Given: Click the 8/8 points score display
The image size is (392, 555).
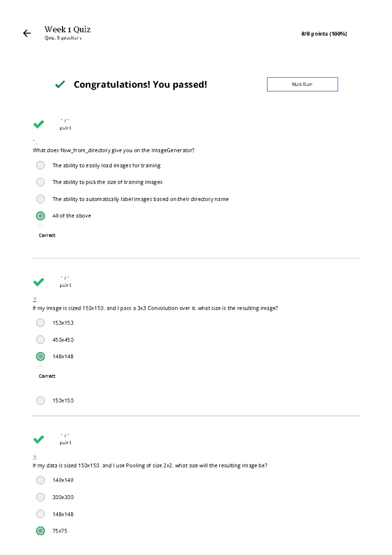Looking at the screenshot, I should tap(324, 33).
